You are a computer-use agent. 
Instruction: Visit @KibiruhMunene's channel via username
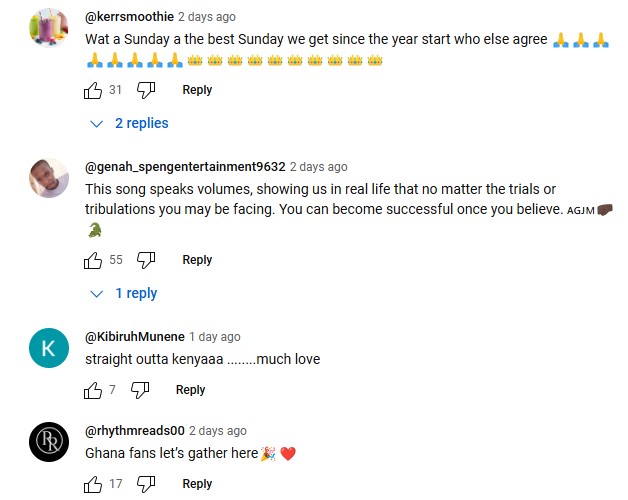click(x=135, y=337)
